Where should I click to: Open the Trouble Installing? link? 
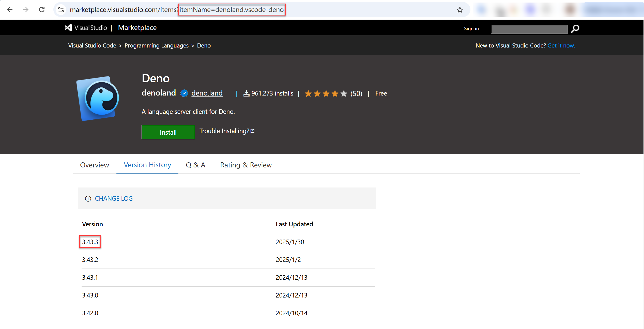224,131
